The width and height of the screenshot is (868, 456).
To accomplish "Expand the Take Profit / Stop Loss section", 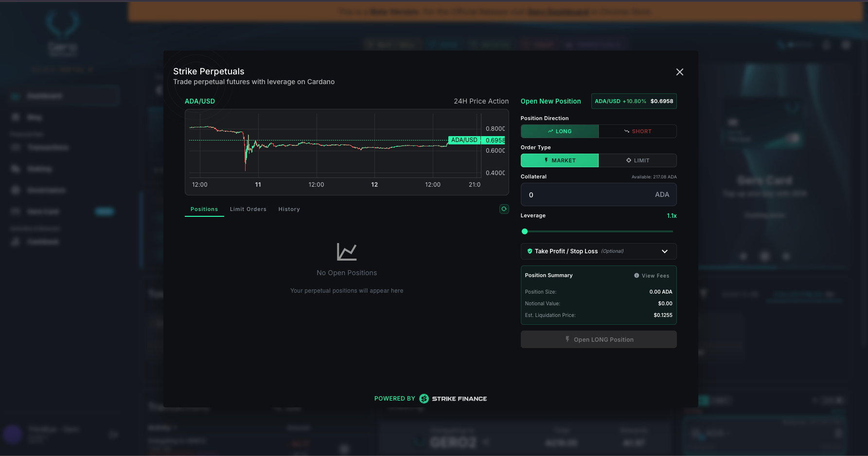I will 598,251.
